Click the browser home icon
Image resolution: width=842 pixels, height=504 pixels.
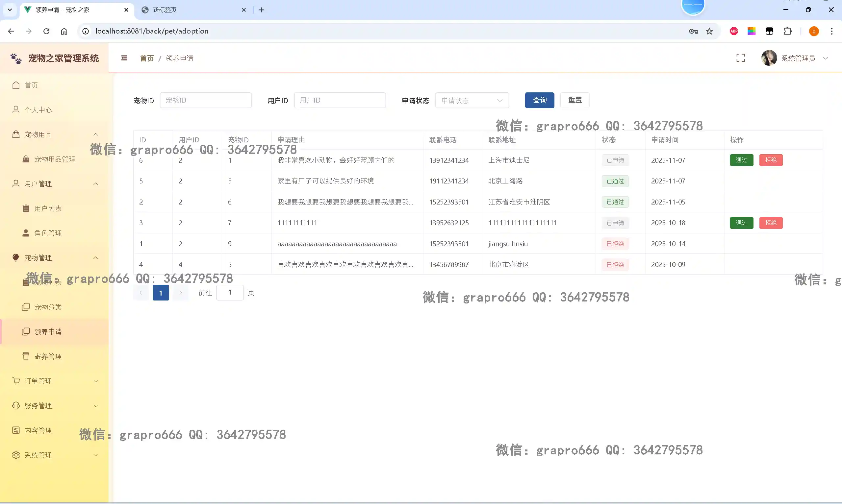tap(64, 31)
